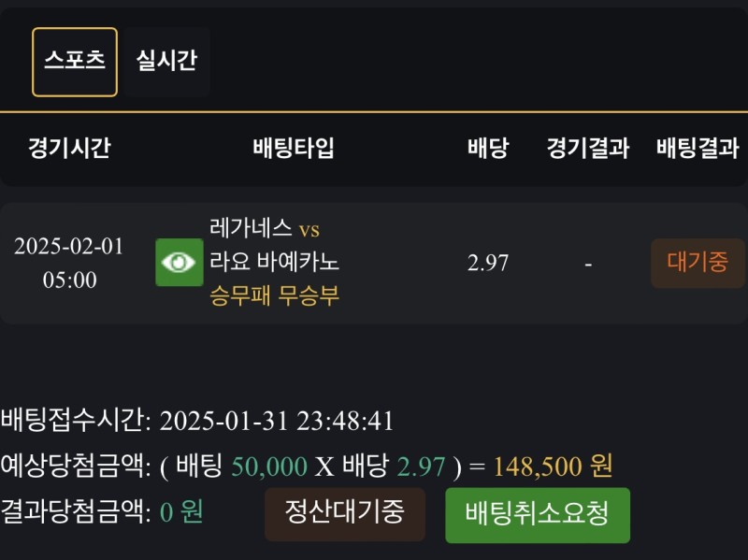Click the green eye icon beside the match

click(179, 263)
